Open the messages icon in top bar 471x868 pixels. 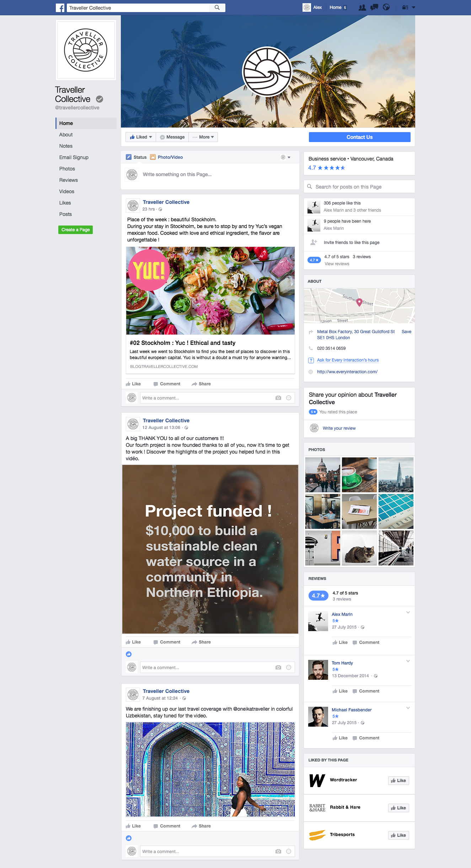374,7
